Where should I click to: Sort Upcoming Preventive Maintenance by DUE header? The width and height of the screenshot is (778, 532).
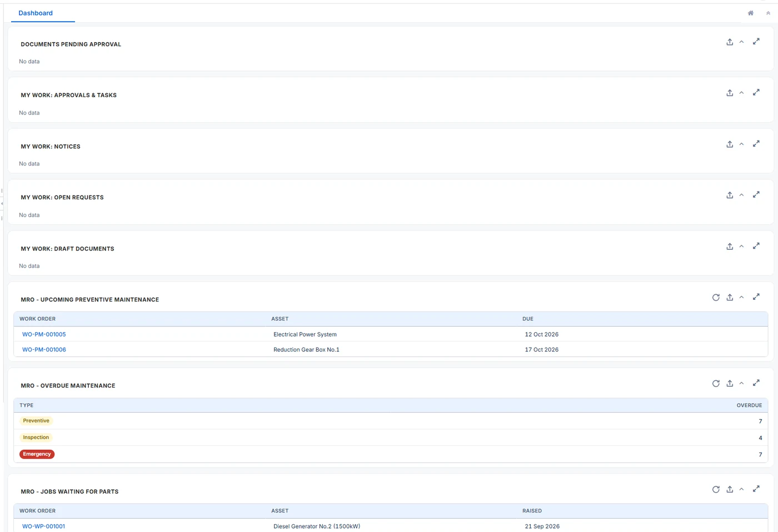click(528, 319)
